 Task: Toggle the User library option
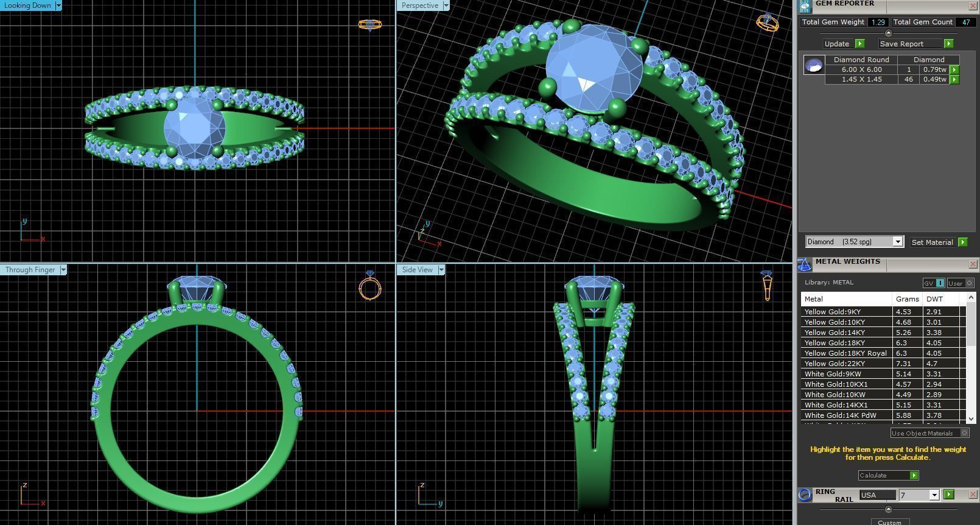pos(961,283)
